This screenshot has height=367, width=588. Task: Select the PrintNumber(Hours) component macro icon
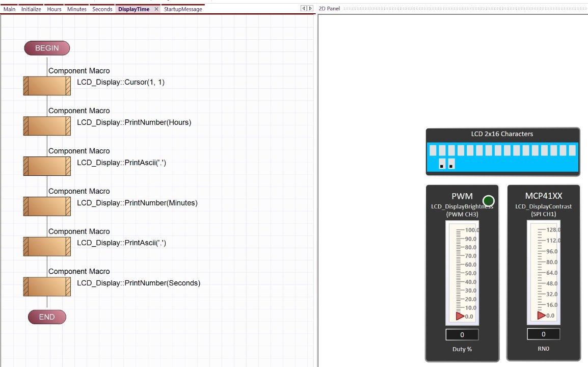47,126
